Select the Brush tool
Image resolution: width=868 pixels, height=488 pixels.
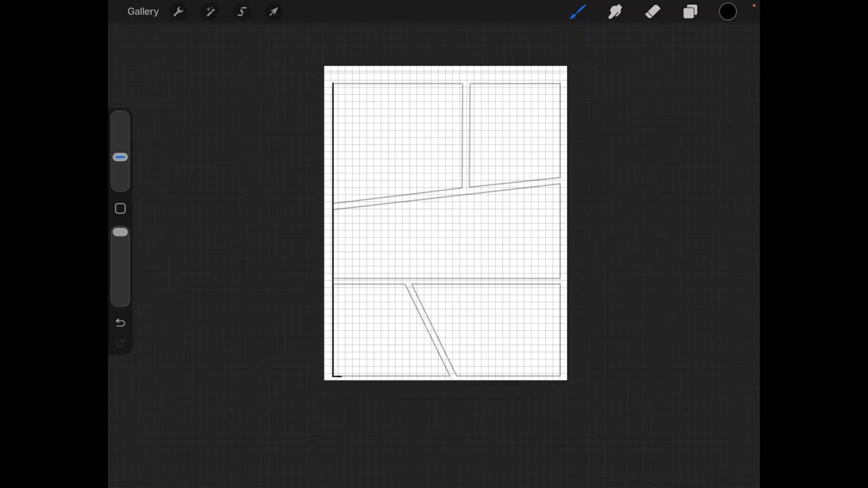pyautogui.click(x=578, y=12)
